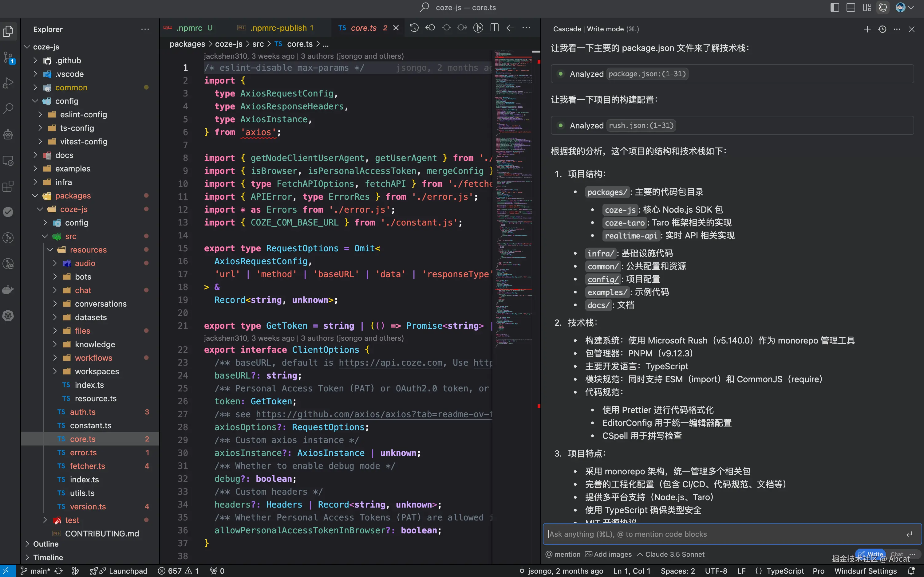Screen dimensions: 924x577
Task: Open the Docker view in activity bar
Action: (x=8, y=290)
